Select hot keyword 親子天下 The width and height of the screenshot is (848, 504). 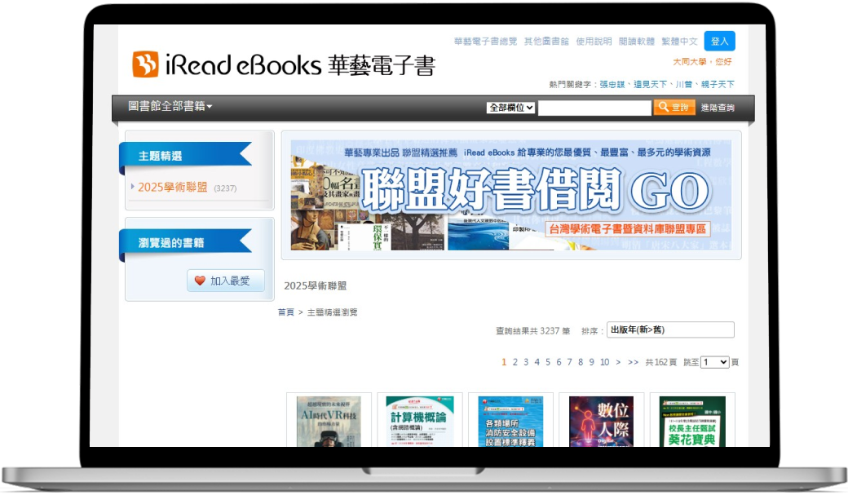(718, 84)
